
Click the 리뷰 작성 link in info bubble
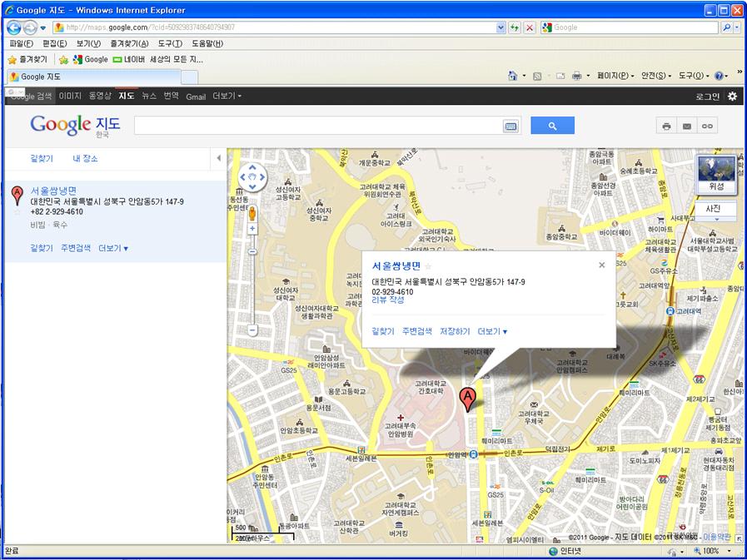coord(388,300)
